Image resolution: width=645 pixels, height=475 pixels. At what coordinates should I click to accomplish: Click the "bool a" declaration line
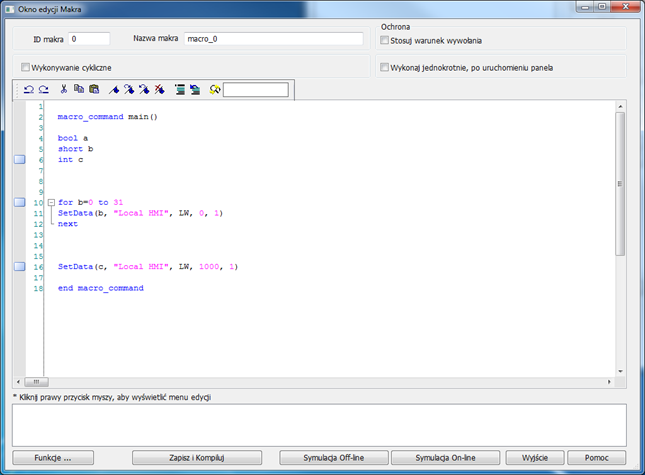[x=73, y=138]
